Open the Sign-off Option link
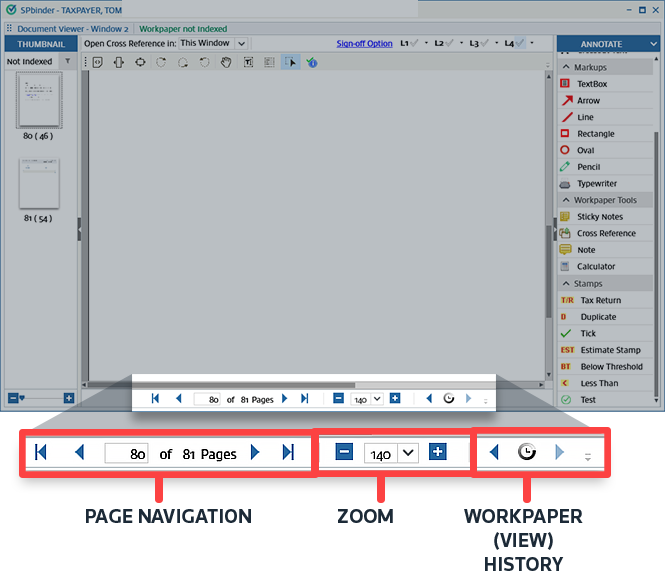Image resolution: width=665 pixels, height=577 pixels. 364,43
